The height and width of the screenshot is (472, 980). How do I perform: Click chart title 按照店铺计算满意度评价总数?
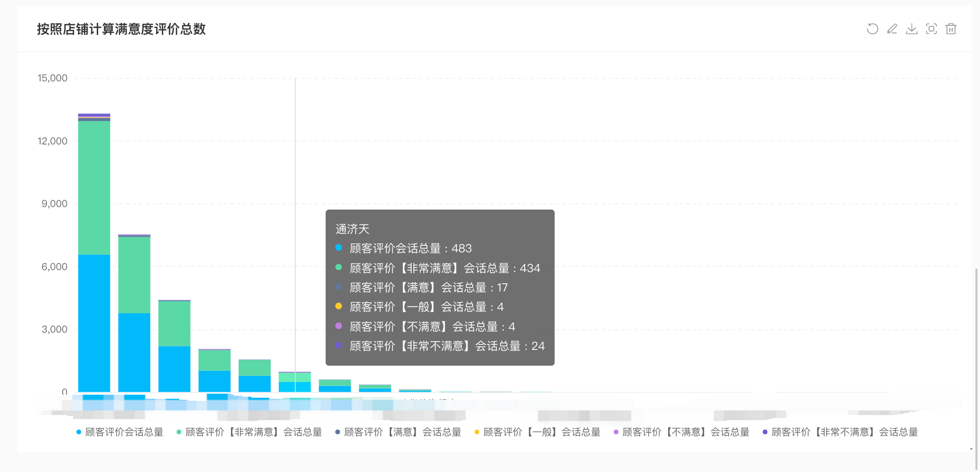point(121,29)
